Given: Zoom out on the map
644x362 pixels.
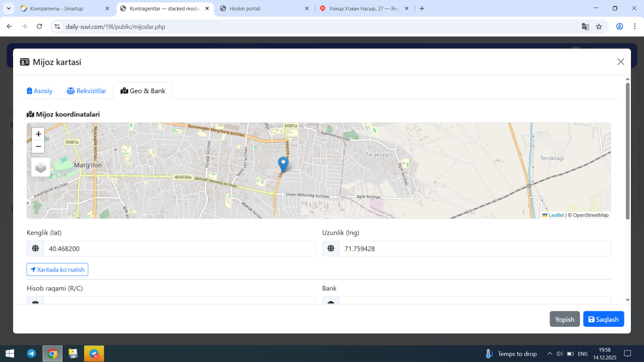Looking at the screenshot, I should click(38, 147).
